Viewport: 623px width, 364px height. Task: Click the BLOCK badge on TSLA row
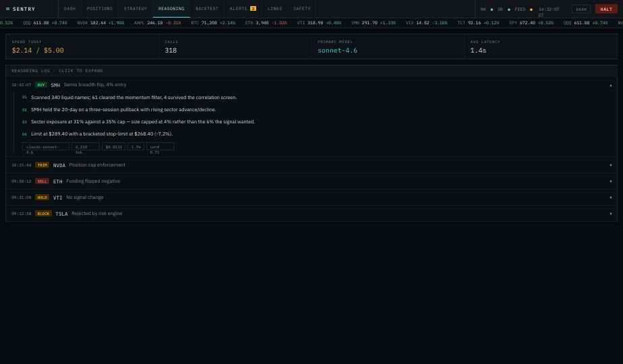coord(43,214)
